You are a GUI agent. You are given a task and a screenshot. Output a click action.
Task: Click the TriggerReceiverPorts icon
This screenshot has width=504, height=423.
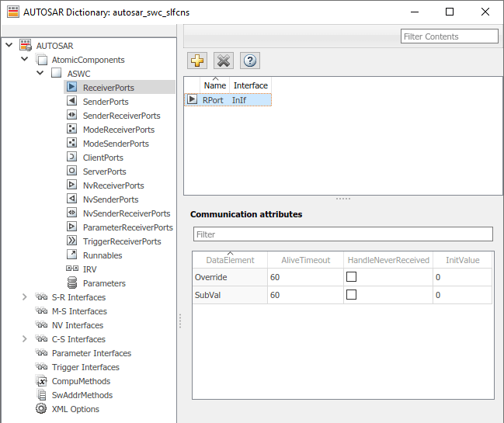(71, 241)
